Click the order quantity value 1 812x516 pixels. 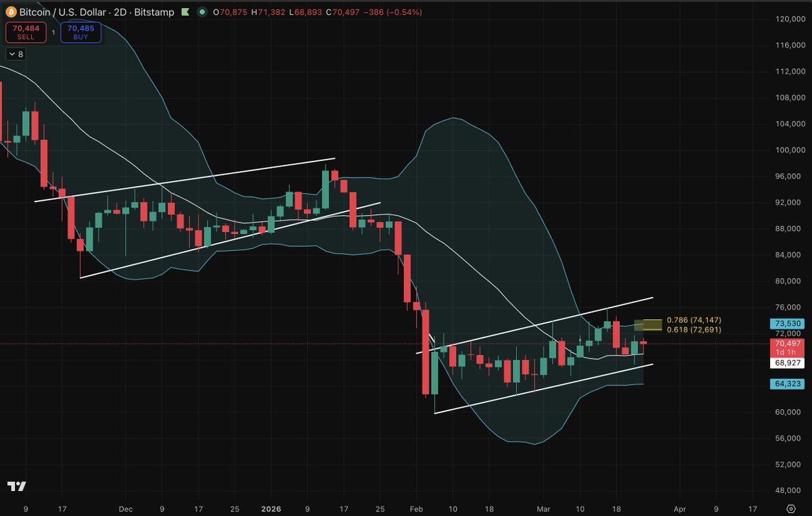pyautogui.click(x=53, y=32)
